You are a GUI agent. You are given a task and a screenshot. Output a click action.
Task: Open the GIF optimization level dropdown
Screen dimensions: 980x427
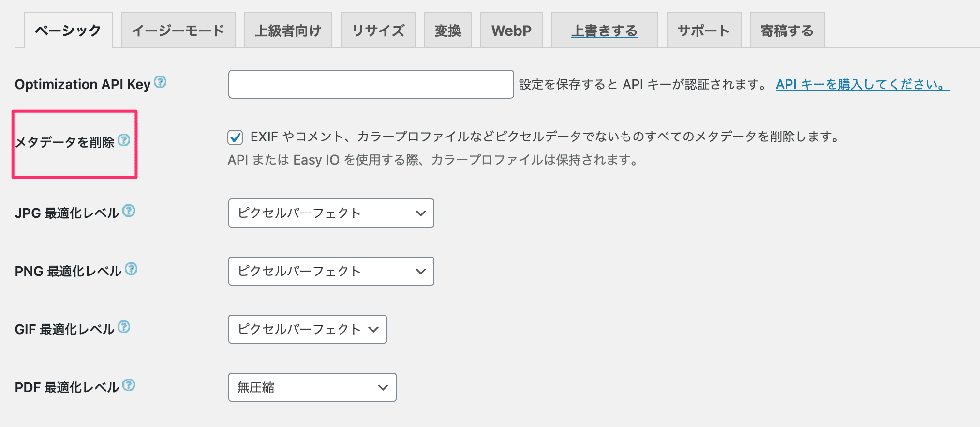pos(307,329)
